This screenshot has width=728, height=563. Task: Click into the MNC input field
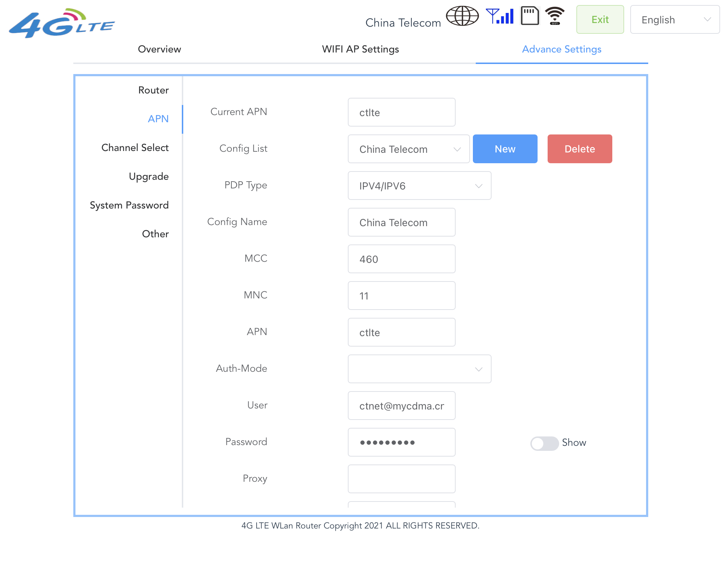click(401, 296)
